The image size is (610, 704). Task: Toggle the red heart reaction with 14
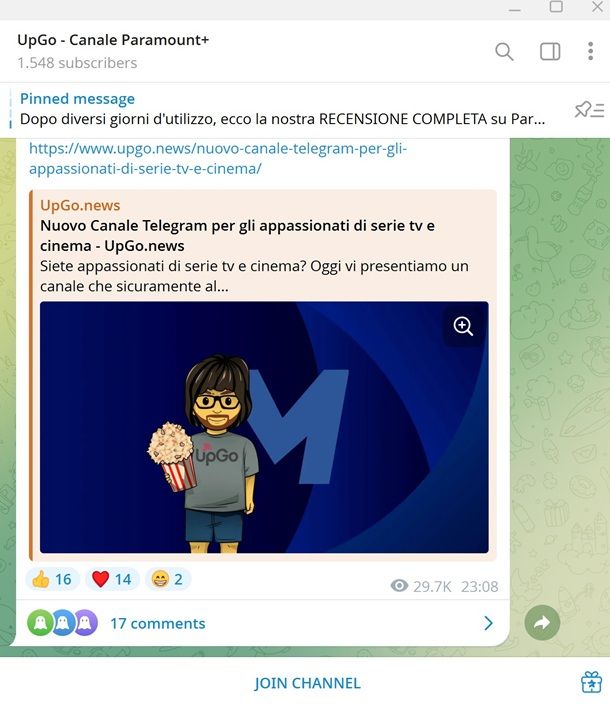tap(112, 579)
